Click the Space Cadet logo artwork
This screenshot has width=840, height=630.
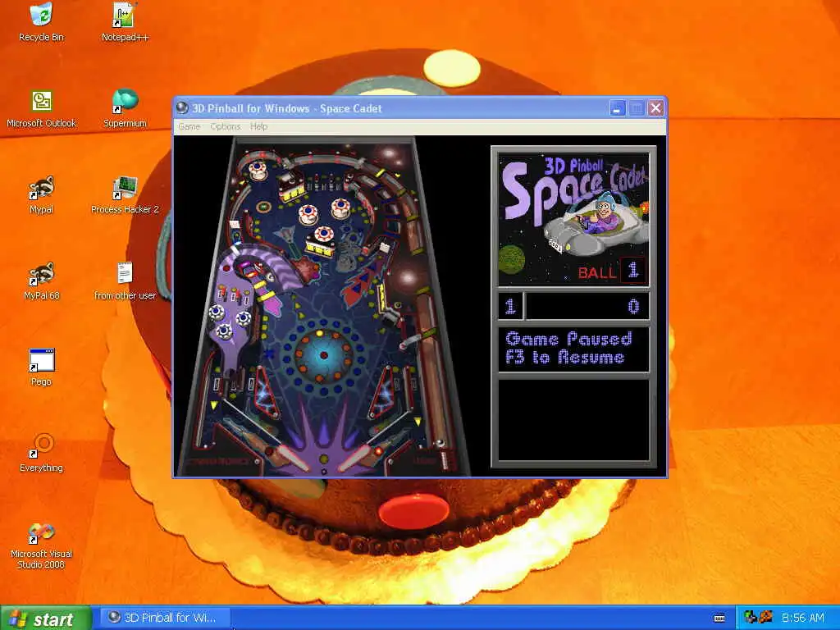click(573, 219)
